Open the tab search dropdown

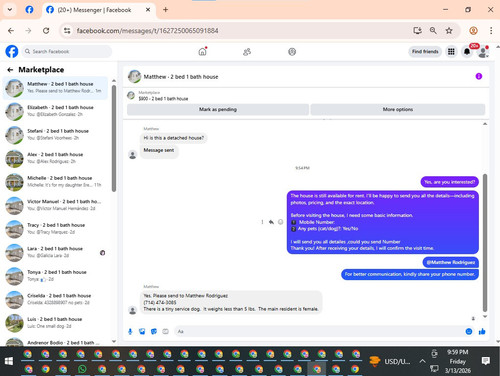click(10, 10)
